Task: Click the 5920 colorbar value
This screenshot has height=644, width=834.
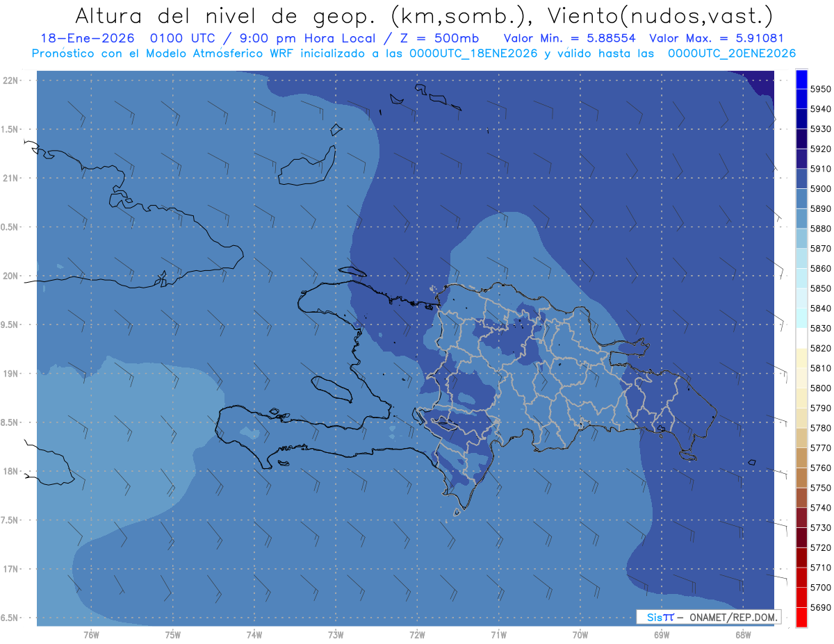Action: click(820, 149)
